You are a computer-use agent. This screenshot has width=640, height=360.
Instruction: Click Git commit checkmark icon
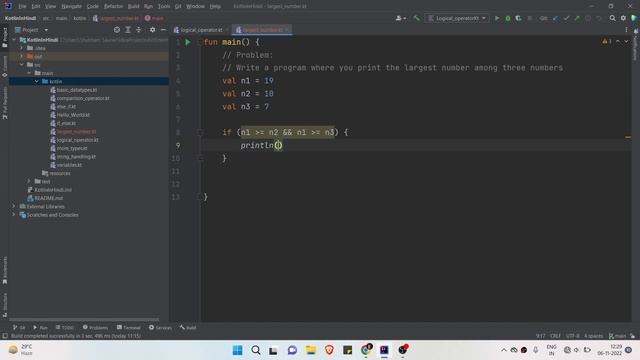(566, 18)
